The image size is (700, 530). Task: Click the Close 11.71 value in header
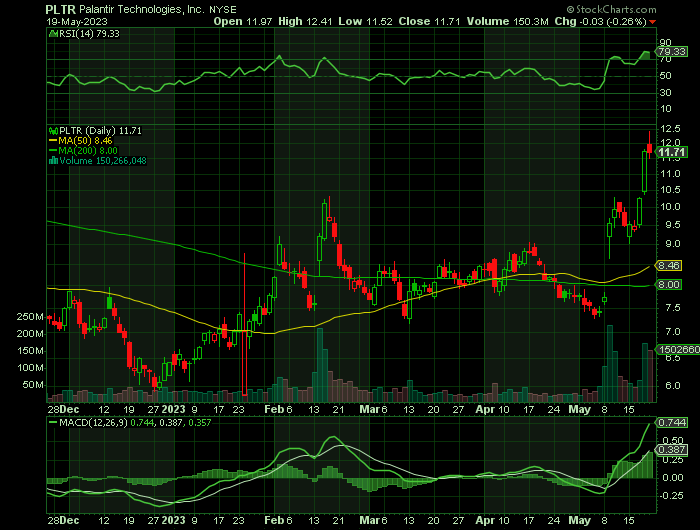click(x=429, y=21)
